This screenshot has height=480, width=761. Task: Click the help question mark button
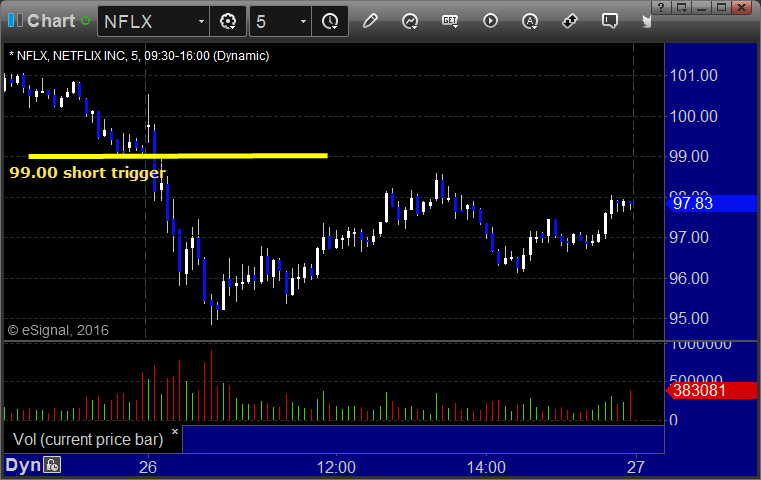(661, 7)
